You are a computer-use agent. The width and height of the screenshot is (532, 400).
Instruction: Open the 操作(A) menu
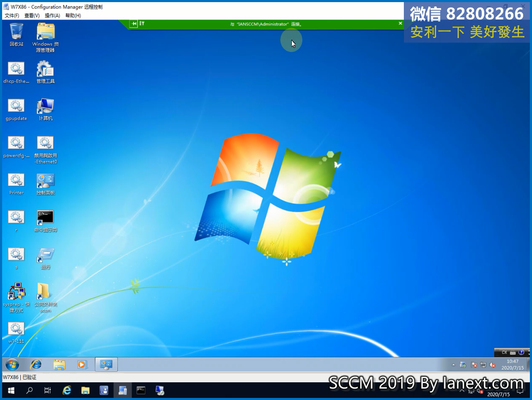pyautogui.click(x=52, y=16)
